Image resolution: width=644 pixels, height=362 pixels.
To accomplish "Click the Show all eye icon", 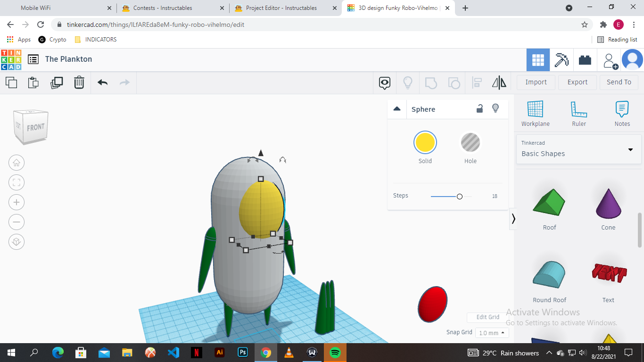I will pyautogui.click(x=385, y=83).
